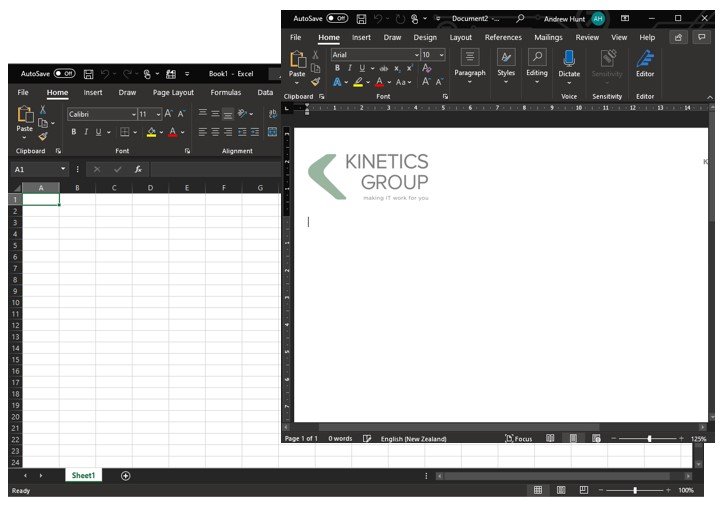The width and height of the screenshot is (723, 505).
Task: Switch to Page Layout tab in Excel
Action: click(173, 93)
